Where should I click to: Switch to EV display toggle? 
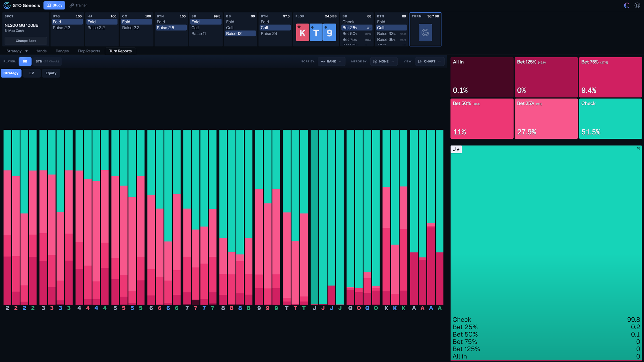pos(32,73)
